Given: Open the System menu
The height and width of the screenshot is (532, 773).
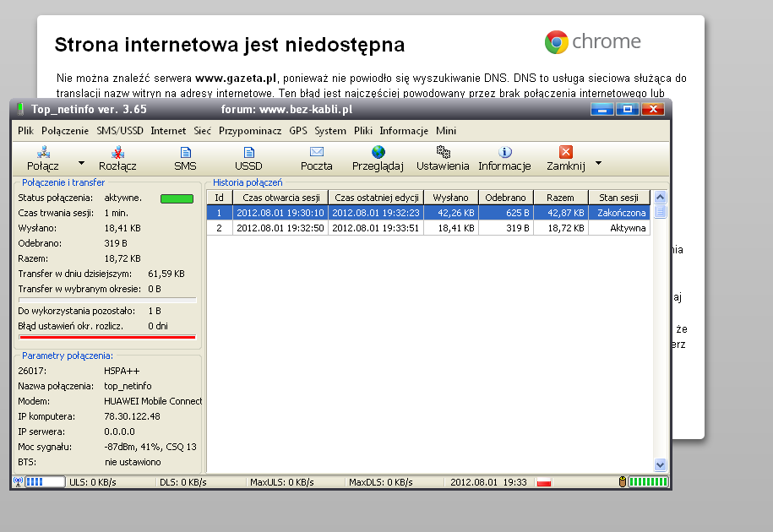Looking at the screenshot, I should point(330,131).
